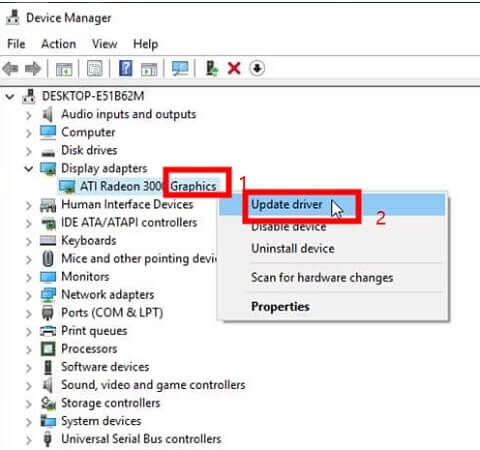The image size is (480, 450).
Task: Click the Sound, video and game controllers icon
Action: pyautogui.click(x=48, y=385)
